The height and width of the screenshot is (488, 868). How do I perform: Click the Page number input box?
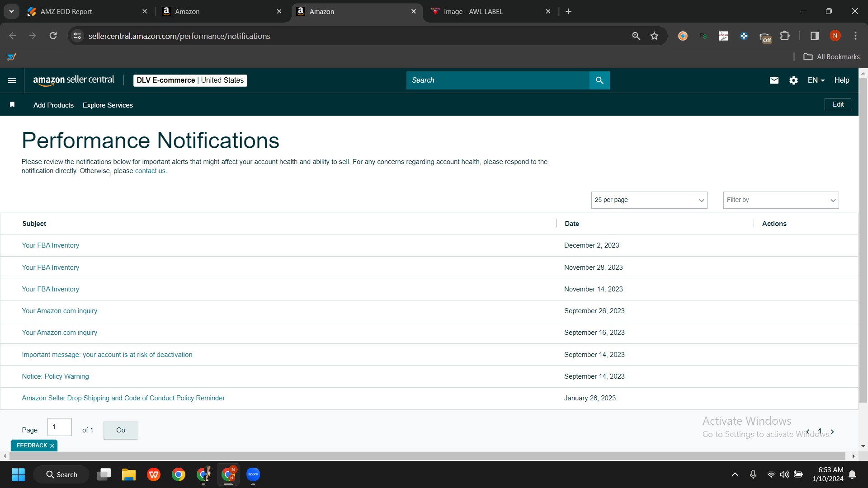pyautogui.click(x=60, y=427)
